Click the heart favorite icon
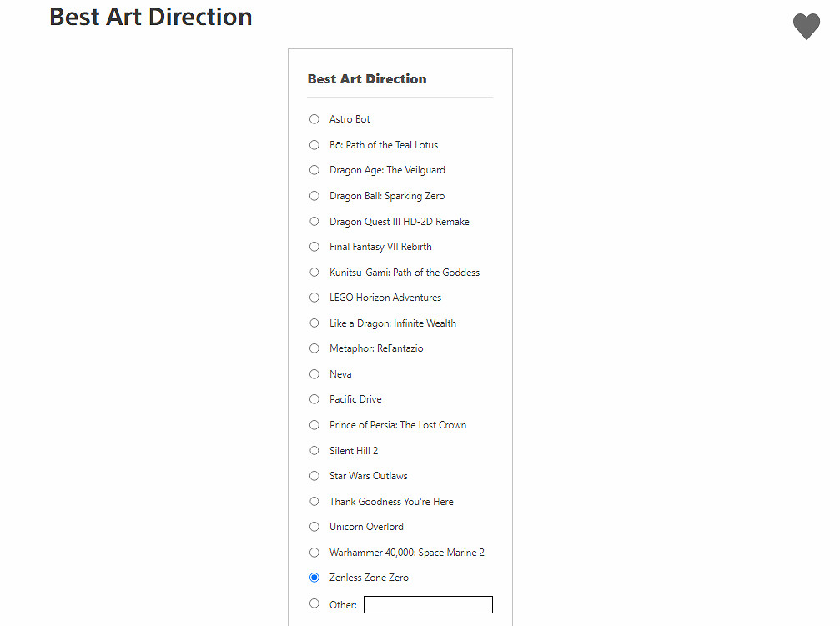840x626 pixels. tap(806, 27)
